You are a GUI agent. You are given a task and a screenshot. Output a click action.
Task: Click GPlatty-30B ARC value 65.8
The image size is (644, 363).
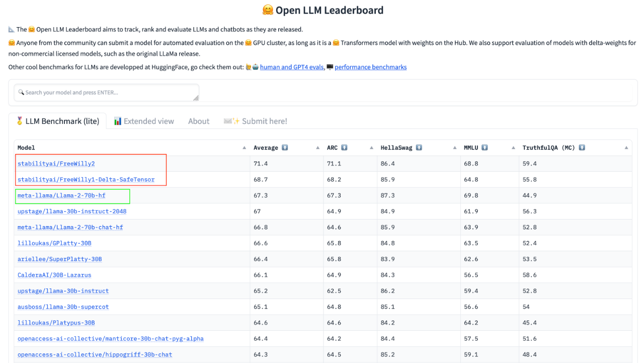click(334, 243)
